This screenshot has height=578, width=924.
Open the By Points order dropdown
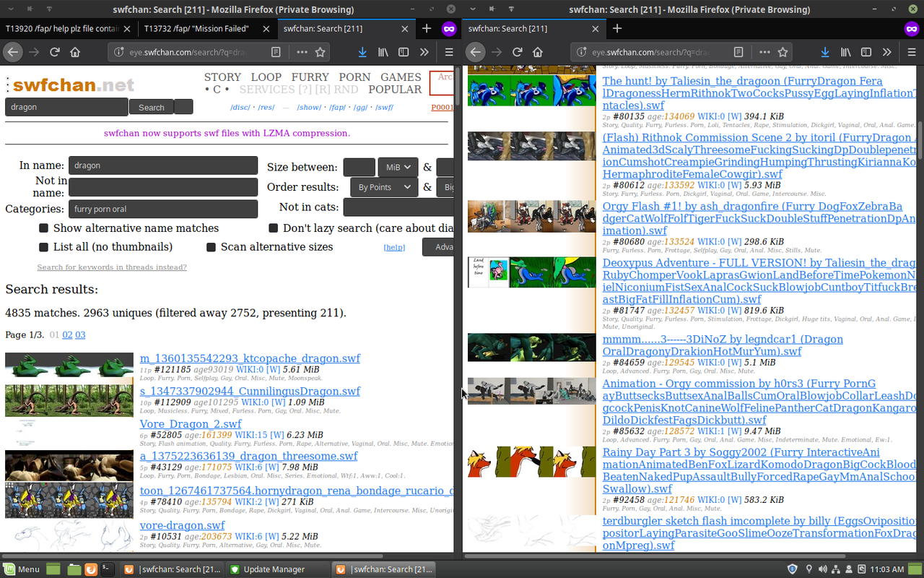click(383, 186)
